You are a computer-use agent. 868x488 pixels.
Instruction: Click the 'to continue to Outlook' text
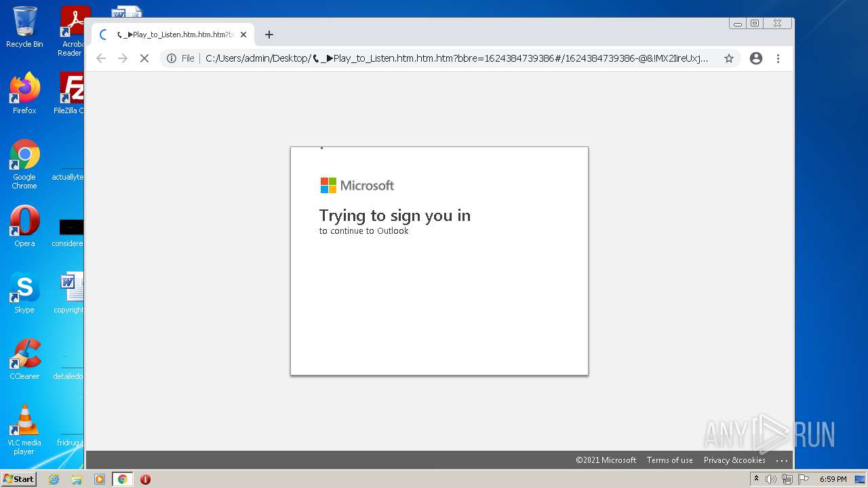(364, 231)
